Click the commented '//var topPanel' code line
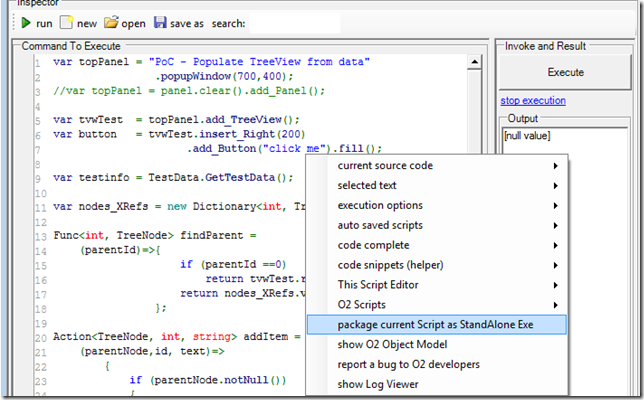The width and height of the screenshot is (644, 400). coord(189,91)
